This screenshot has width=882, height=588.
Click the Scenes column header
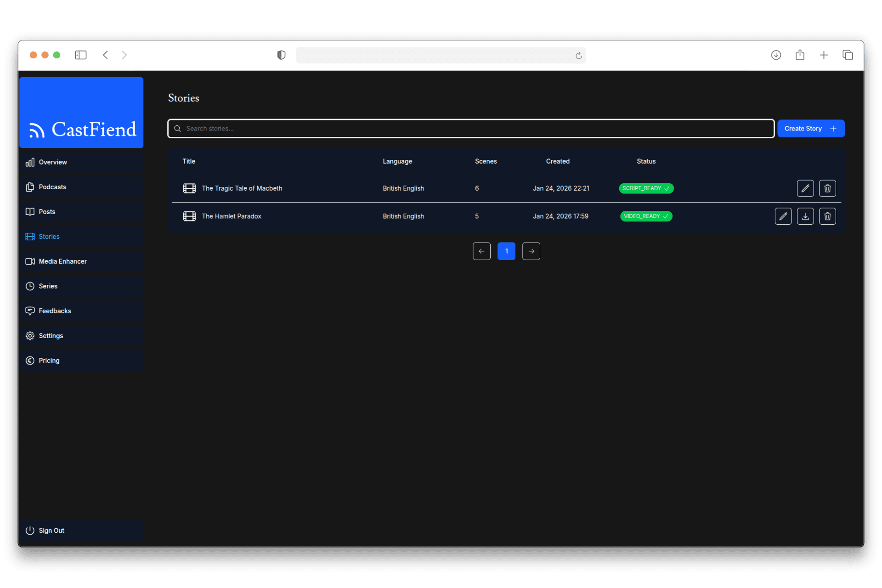click(485, 161)
